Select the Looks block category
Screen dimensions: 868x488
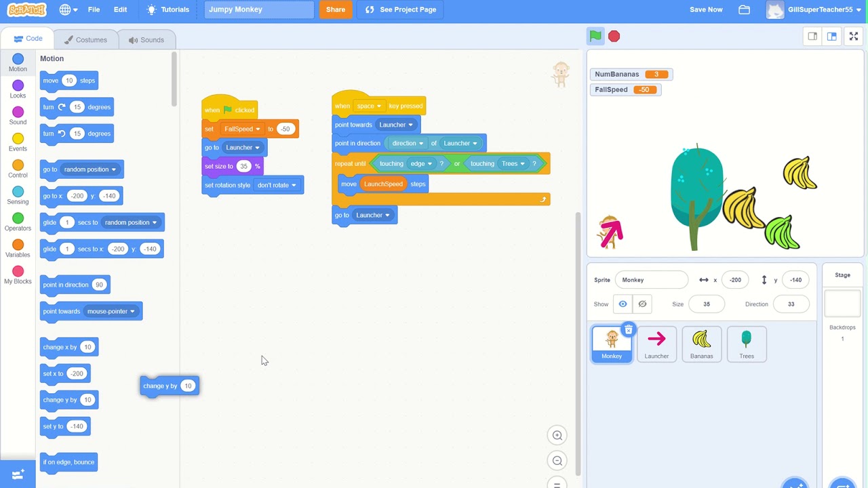(x=18, y=89)
